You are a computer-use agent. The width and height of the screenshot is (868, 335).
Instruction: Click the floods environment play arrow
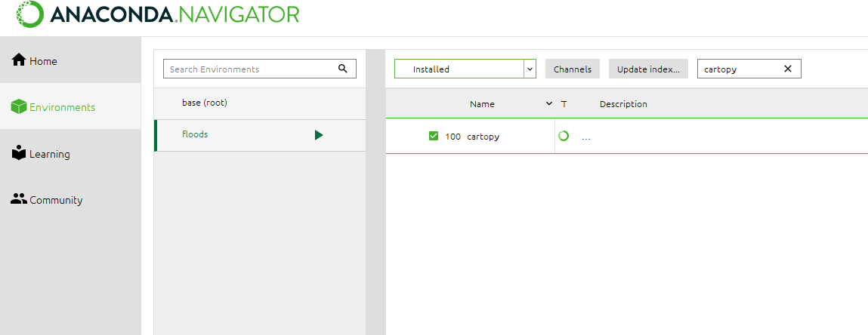click(319, 135)
